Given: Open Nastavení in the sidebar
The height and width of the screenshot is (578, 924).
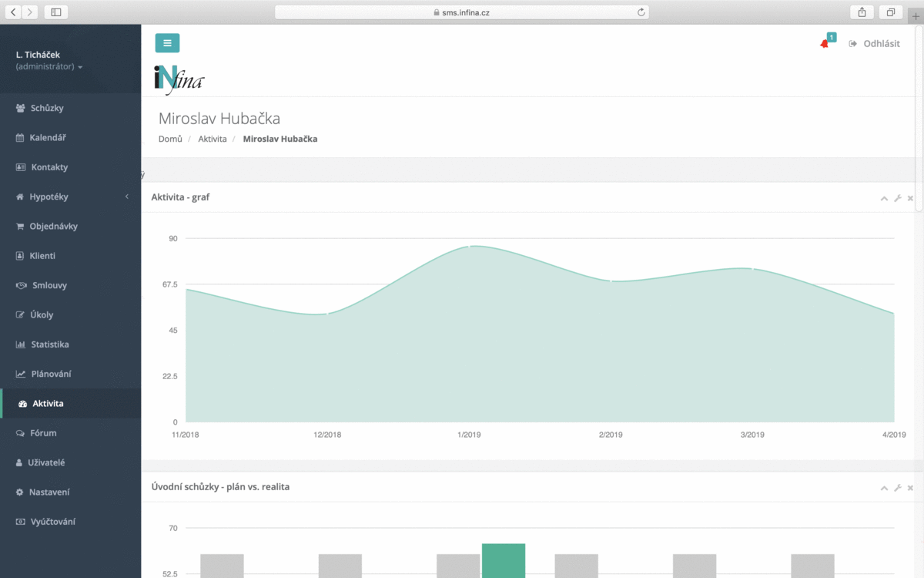Looking at the screenshot, I should (71, 492).
